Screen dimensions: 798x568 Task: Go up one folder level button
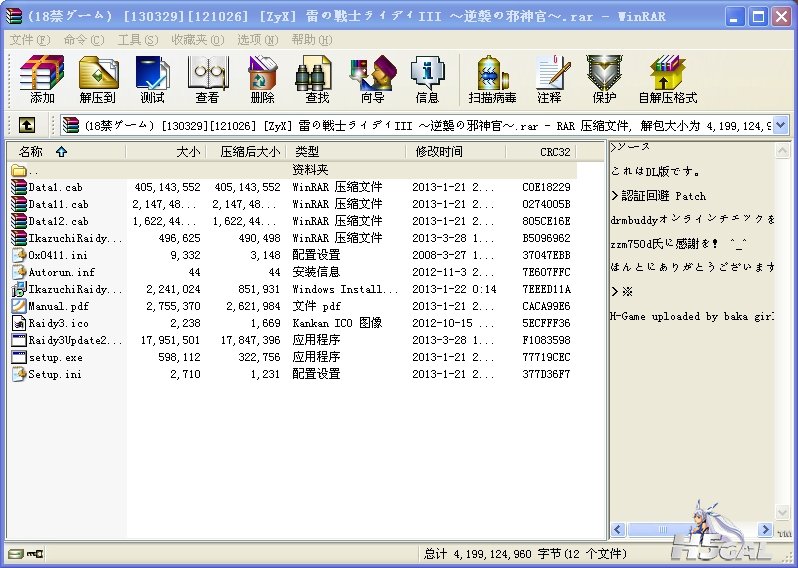[x=27, y=125]
